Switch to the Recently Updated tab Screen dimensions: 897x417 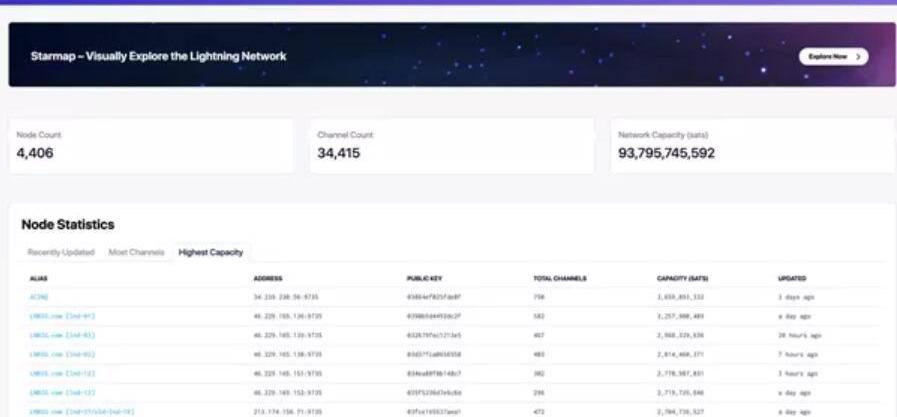point(60,252)
